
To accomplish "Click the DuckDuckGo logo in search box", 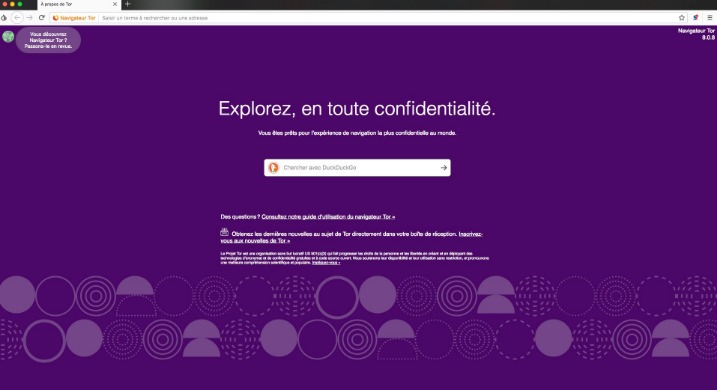I will [x=273, y=168].
